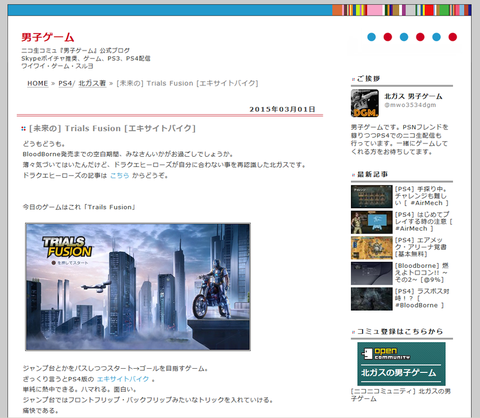Click the 男子ゲーム blog title

(x=48, y=37)
